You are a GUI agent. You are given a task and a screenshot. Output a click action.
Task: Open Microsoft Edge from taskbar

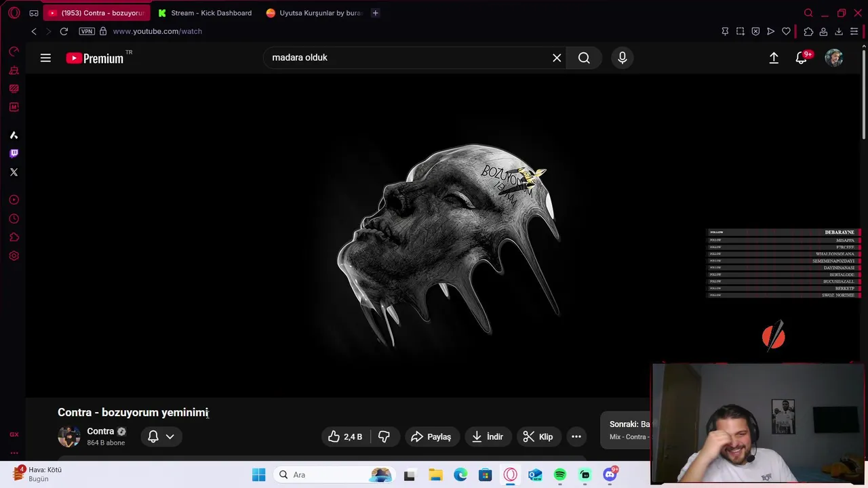tap(460, 474)
